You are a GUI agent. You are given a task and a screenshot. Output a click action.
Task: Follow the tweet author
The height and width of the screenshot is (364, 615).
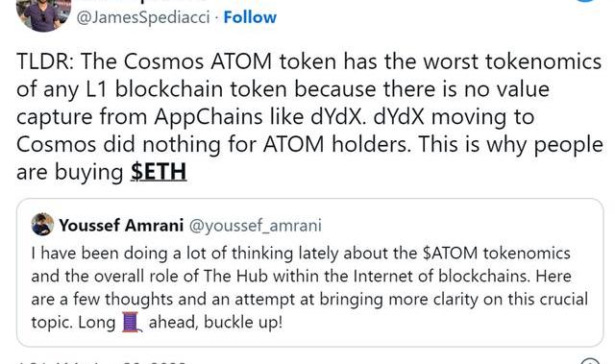coord(250,17)
